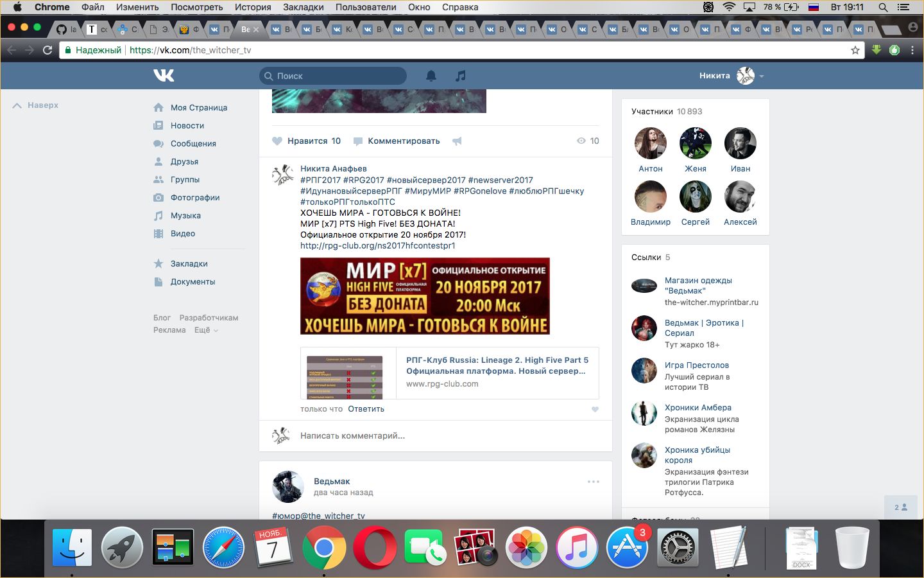Viewport: 924px width, 578px height.
Task: Open participant Сергей's avatar
Action: coord(696,197)
